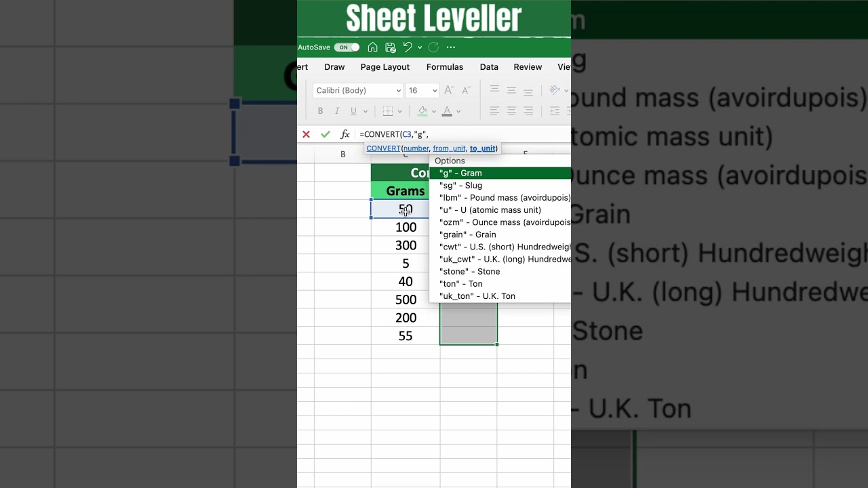This screenshot has height=488, width=868.
Task: Select the cell containing 55
Action: (x=406, y=335)
